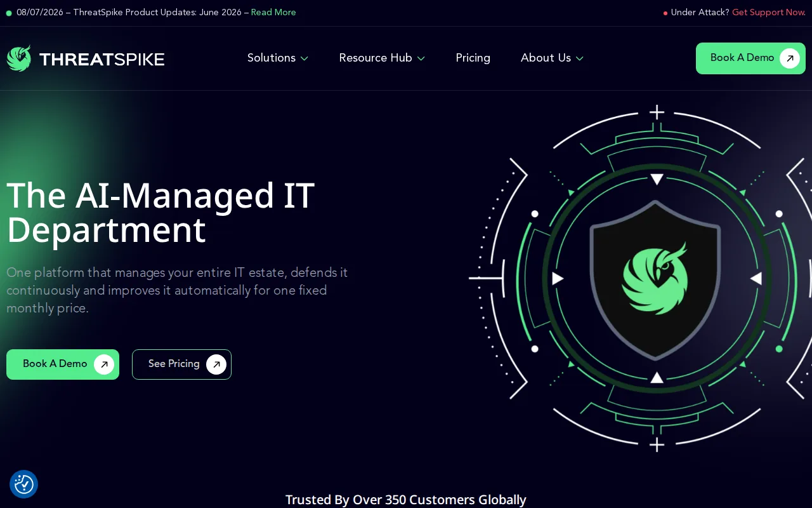Click the arrow icon on See Pricing
This screenshot has height=508, width=812.
pos(216,364)
